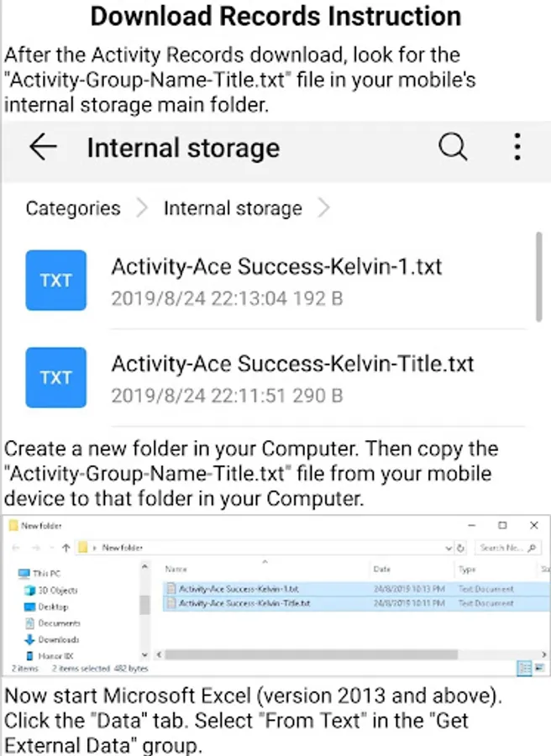Open the Desktop folder in the sidebar

[x=52, y=606]
